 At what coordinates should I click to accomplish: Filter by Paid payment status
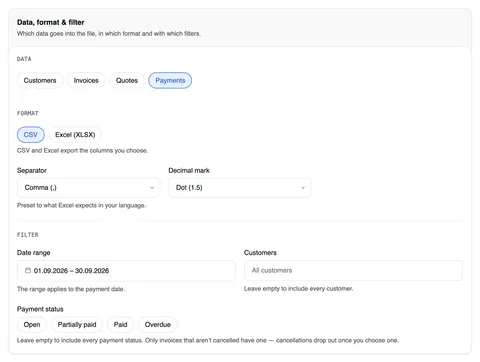(x=120, y=325)
